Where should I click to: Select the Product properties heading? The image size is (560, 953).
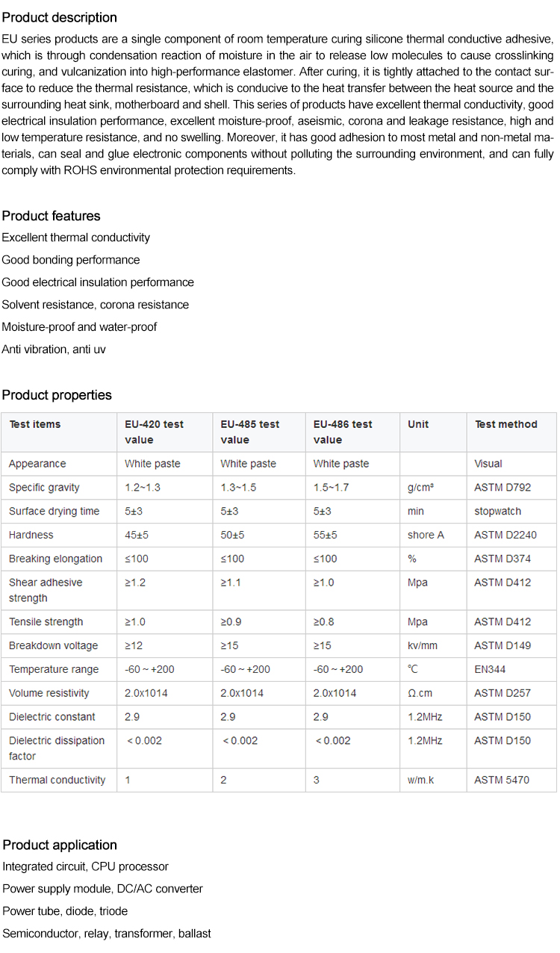click(x=57, y=395)
